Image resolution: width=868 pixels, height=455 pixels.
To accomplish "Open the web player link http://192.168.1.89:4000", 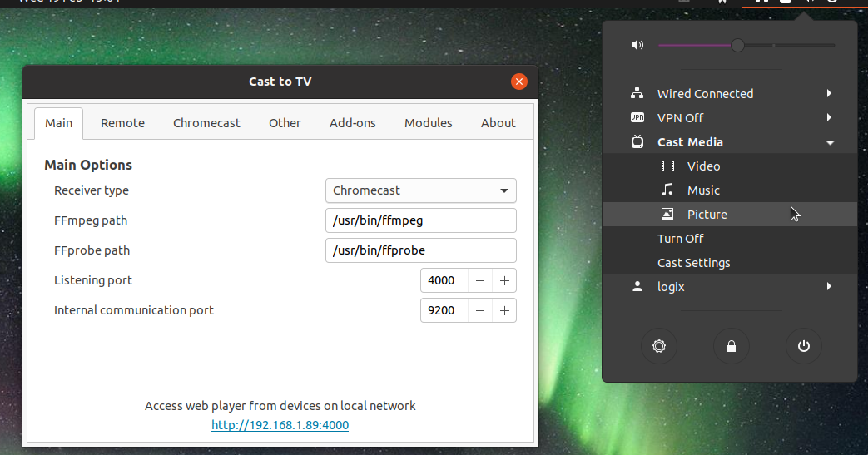I will pos(280,425).
